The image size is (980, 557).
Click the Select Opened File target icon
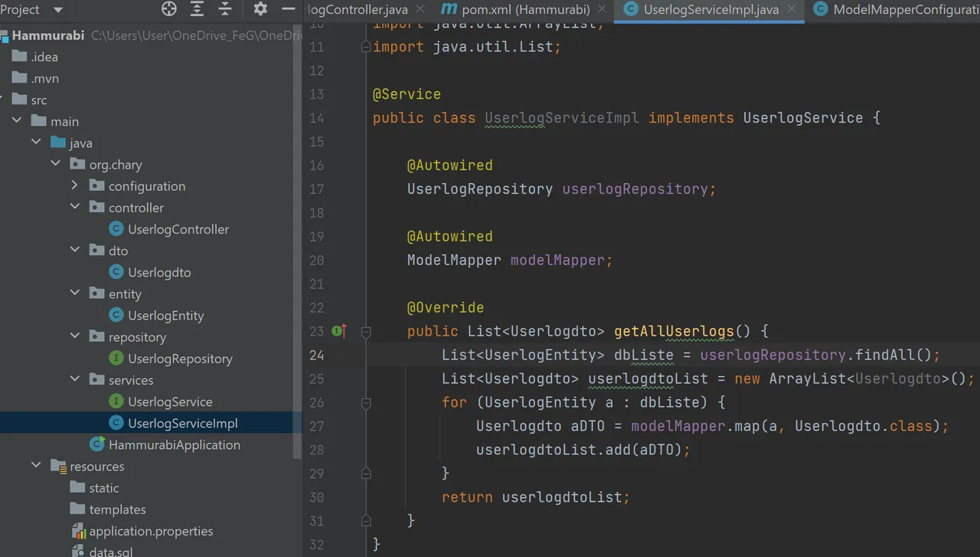point(169,9)
